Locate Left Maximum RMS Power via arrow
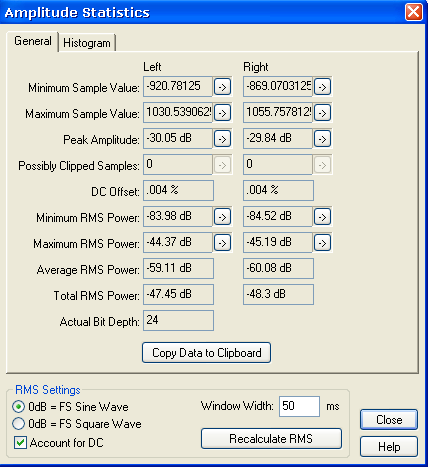The width and height of the screenshot is (428, 467). click(223, 243)
